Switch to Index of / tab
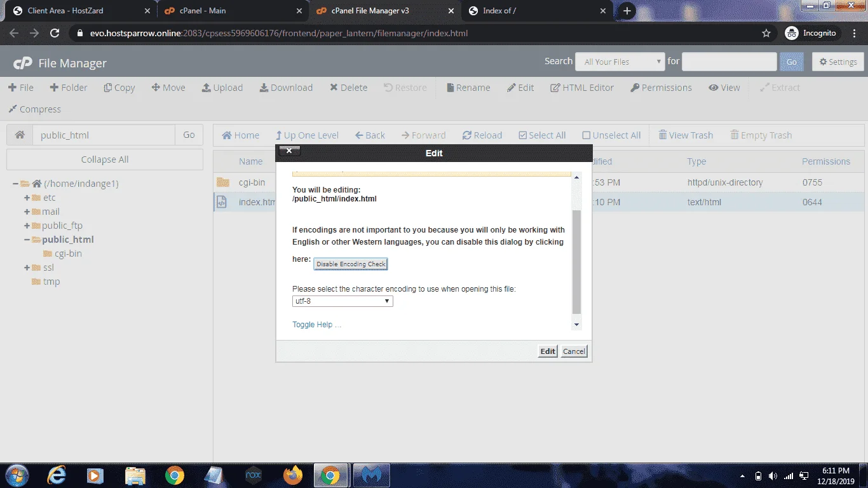The image size is (868, 488). point(537,11)
